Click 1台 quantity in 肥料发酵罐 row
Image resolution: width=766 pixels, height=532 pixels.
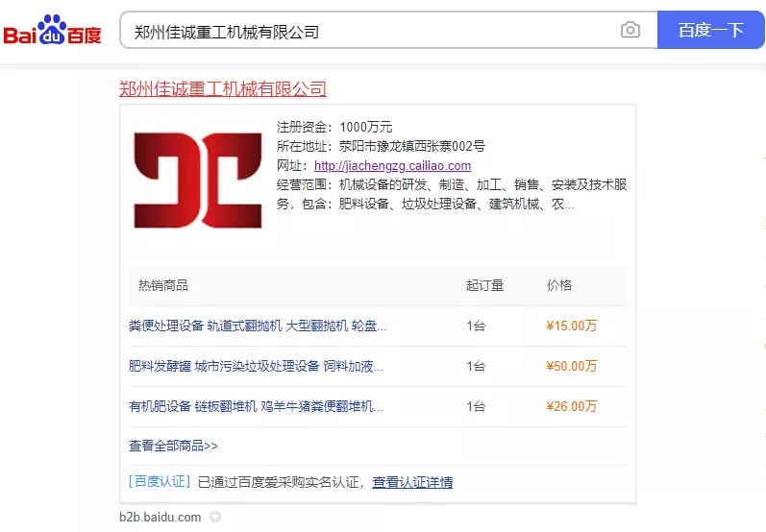click(476, 366)
